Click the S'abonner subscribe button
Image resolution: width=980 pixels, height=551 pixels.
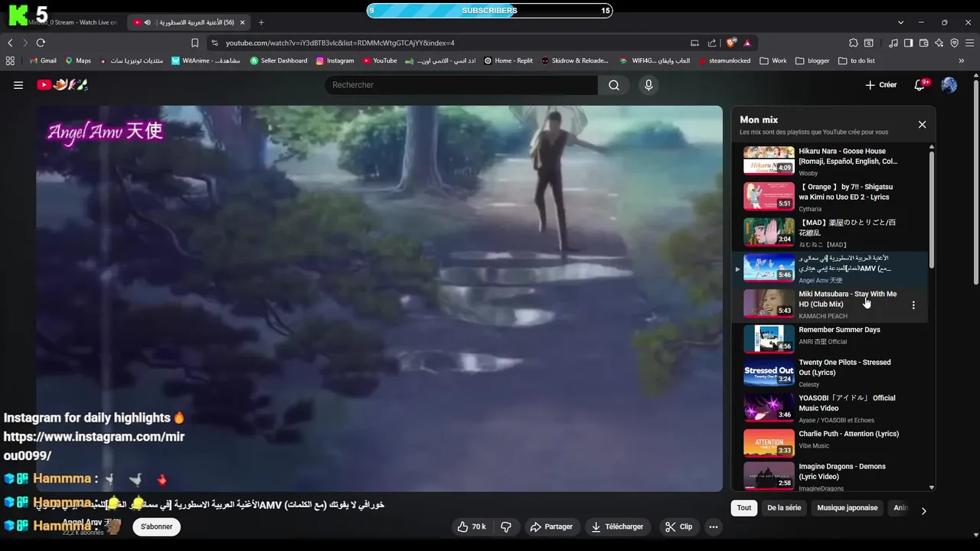156,527
